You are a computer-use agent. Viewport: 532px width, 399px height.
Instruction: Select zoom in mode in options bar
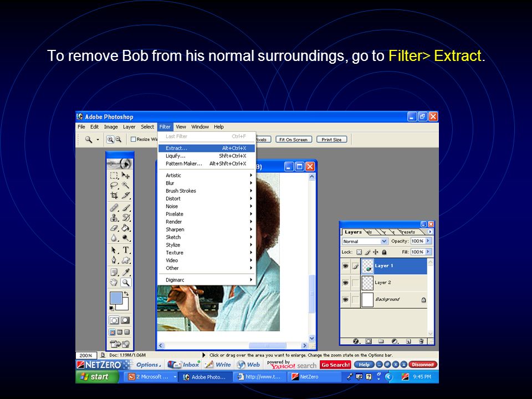click(110, 139)
